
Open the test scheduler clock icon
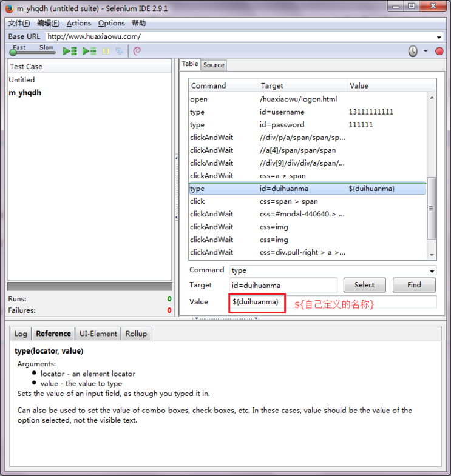click(413, 51)
